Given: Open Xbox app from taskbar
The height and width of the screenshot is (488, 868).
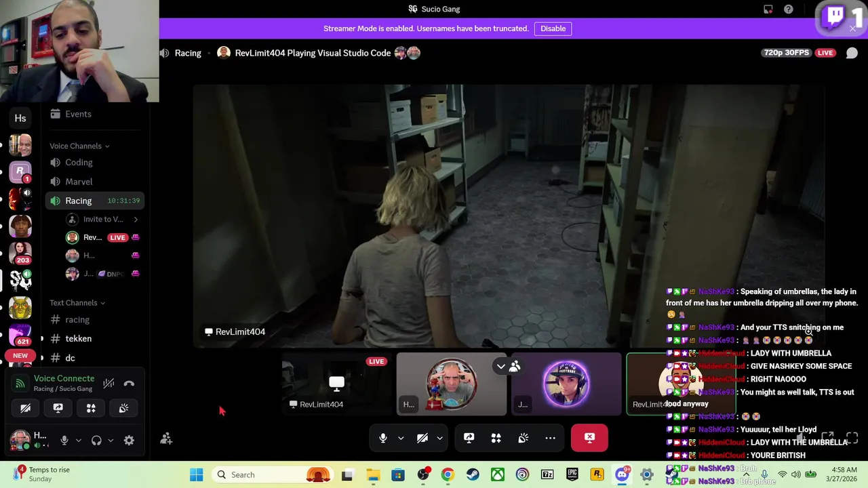Looking at the screenshot, I should [498, 474].
